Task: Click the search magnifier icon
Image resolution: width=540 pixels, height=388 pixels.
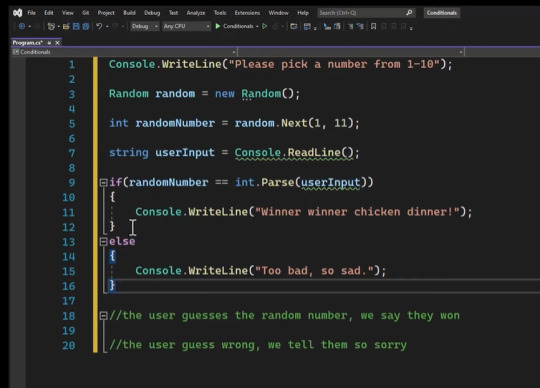Action: pos(409,13)
